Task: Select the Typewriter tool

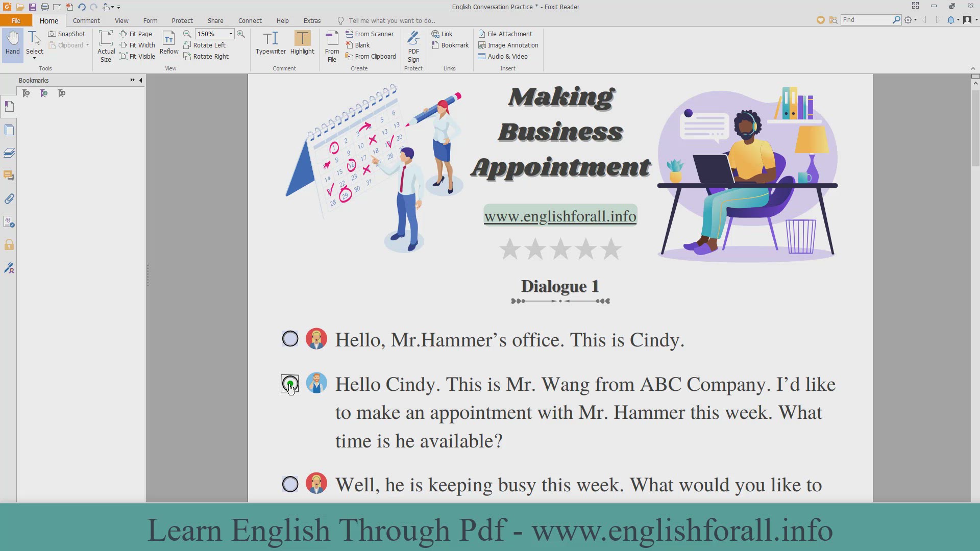Action: [271, 43]
